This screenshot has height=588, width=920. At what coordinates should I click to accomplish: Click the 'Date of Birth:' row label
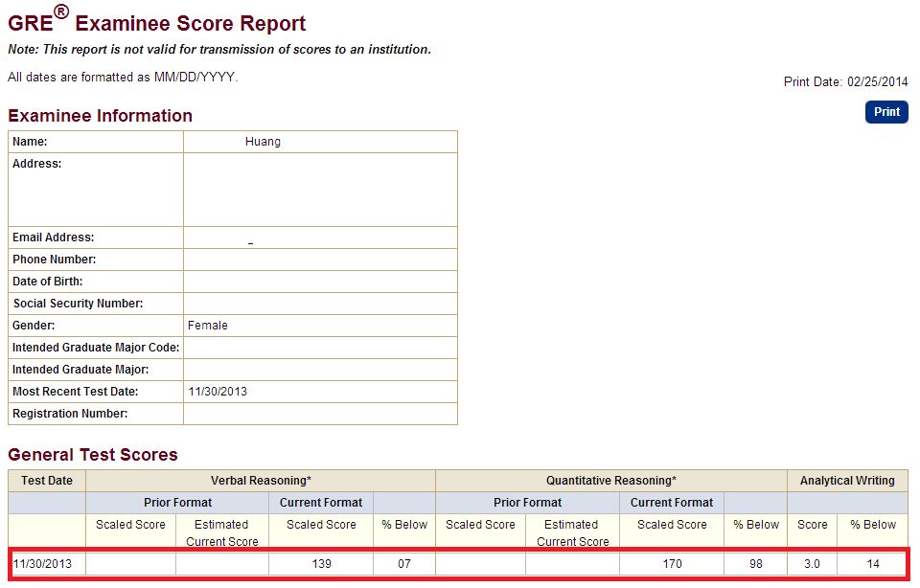pyautogui.click(x=48, y=282)
